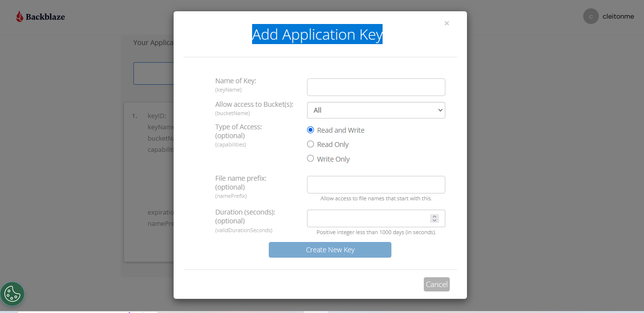Click into the File name prefix field
The image size is (644, 313).
tap(376, 185)
